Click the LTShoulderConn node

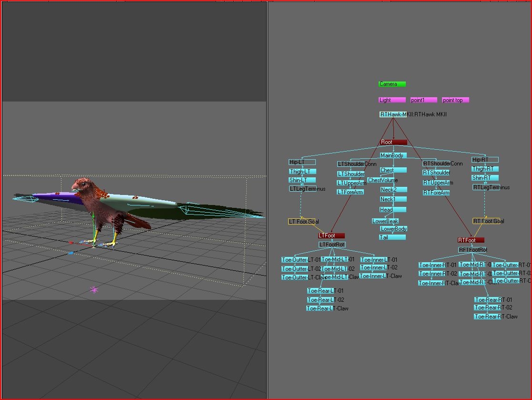tap(351, 163)
